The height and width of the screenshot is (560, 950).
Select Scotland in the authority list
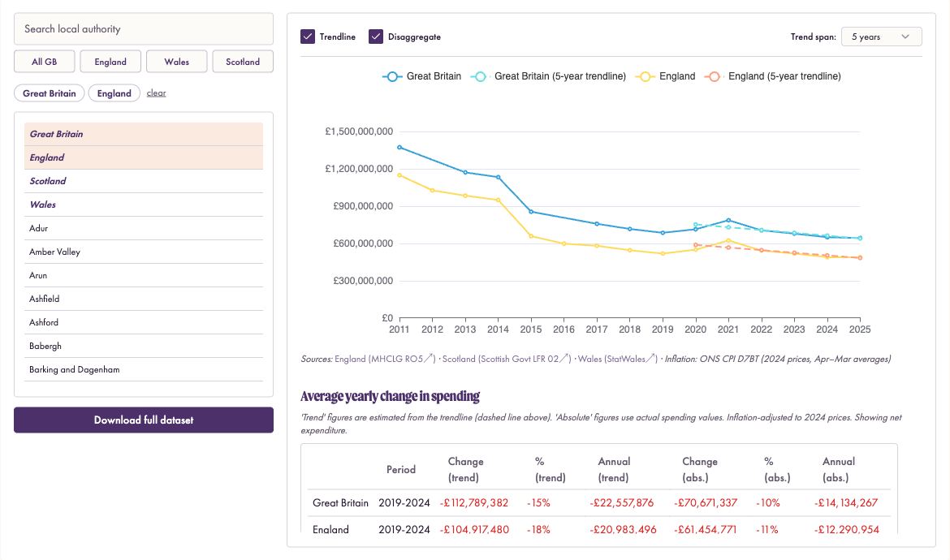(x=144, y=181)
